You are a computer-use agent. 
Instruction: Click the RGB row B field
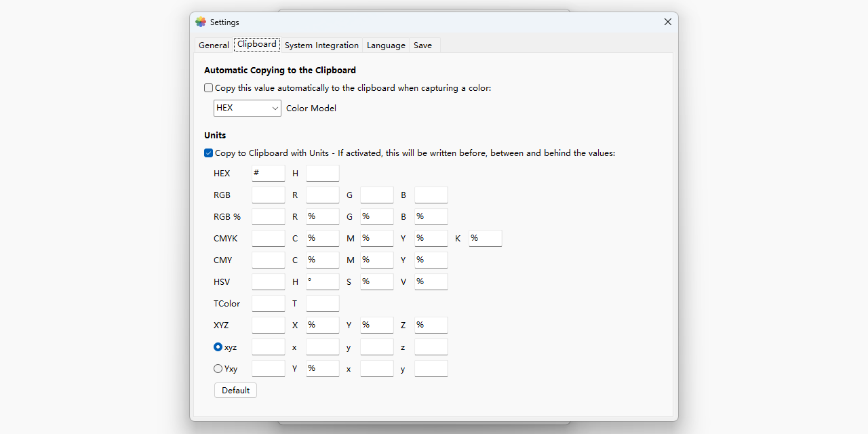coord(431,195)
